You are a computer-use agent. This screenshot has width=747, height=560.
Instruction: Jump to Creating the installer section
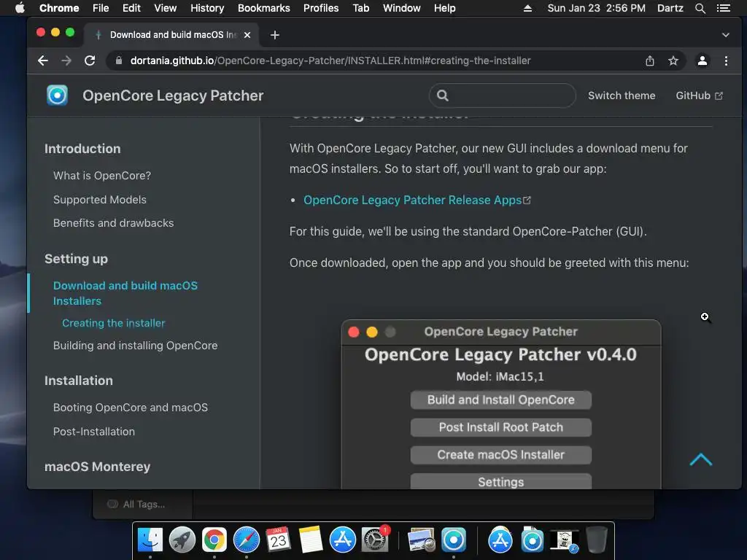tap(113, 323)
